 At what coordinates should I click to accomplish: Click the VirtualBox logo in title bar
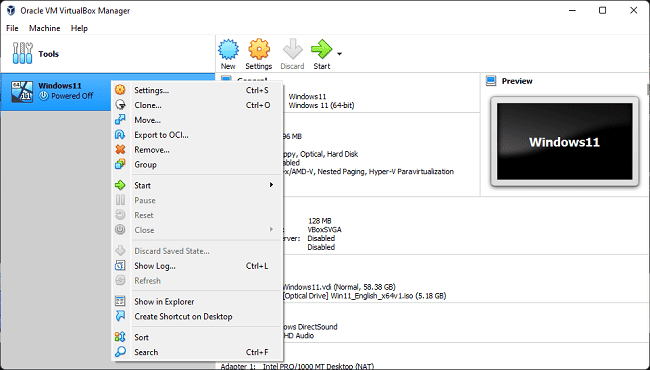tap(11, 10)
